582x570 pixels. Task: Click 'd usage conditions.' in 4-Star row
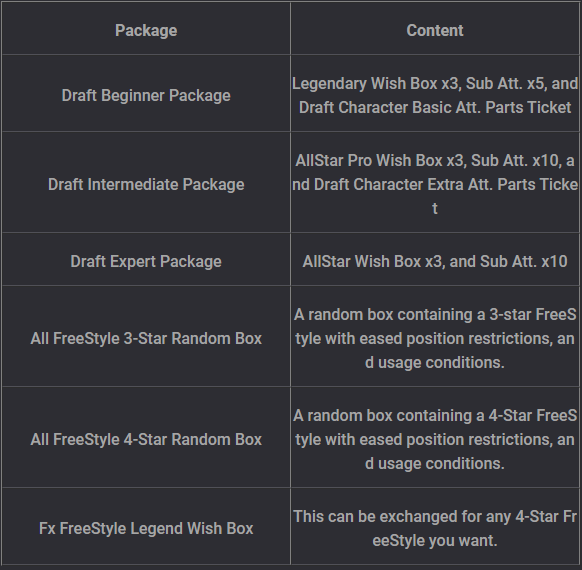pyautogui.click(x=435, y=463)
